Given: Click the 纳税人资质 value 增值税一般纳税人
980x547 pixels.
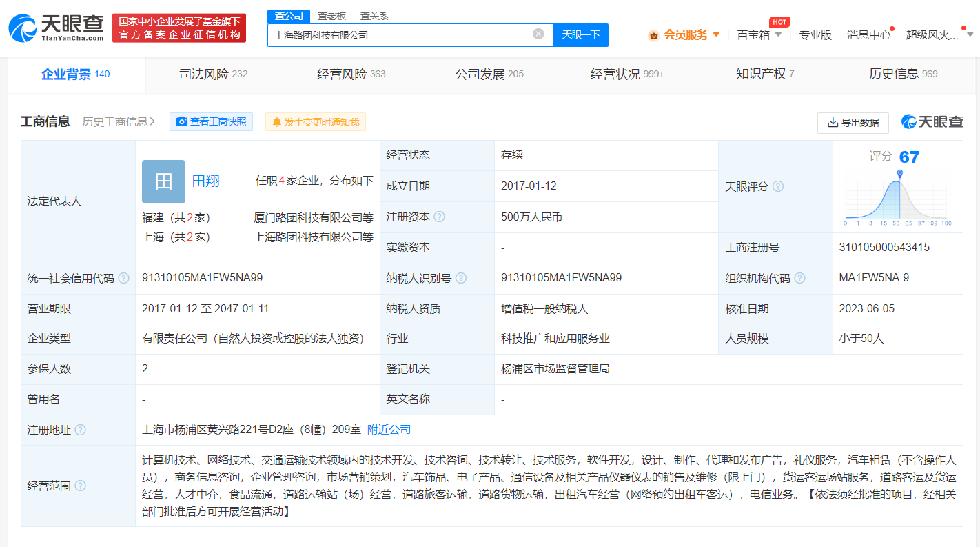Looking at the screenshot, I should click(x=544, y=308).
